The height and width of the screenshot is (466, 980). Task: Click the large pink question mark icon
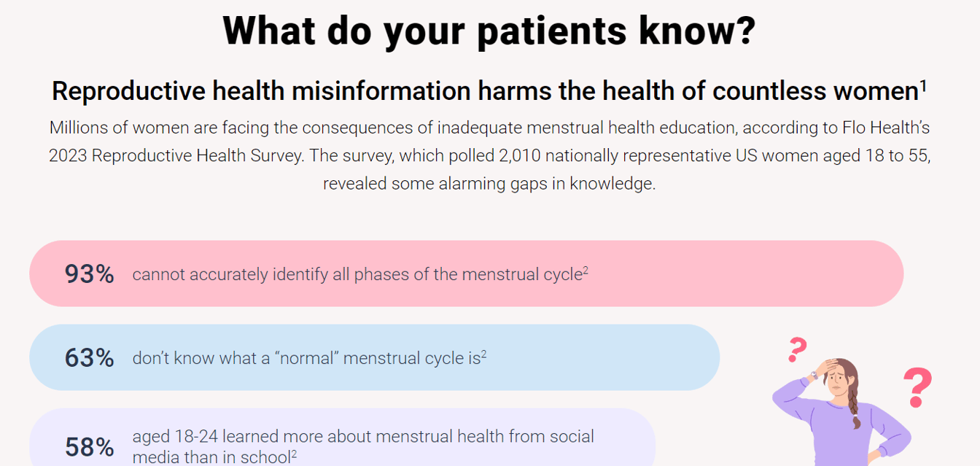pos(918,388)
